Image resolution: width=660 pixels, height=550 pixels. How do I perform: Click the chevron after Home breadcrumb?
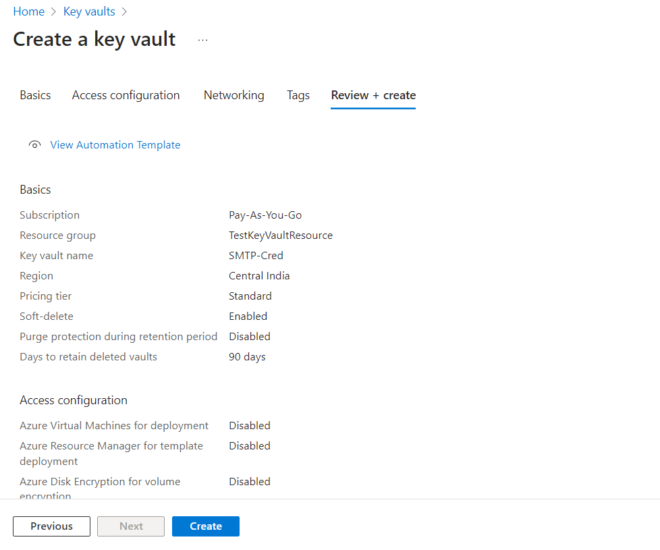click(x=54, y=12)
